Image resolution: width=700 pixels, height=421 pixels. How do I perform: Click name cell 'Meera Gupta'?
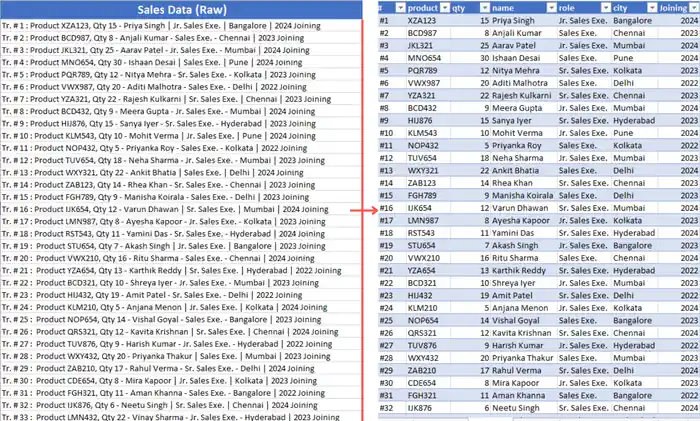[x=524, y=108]
